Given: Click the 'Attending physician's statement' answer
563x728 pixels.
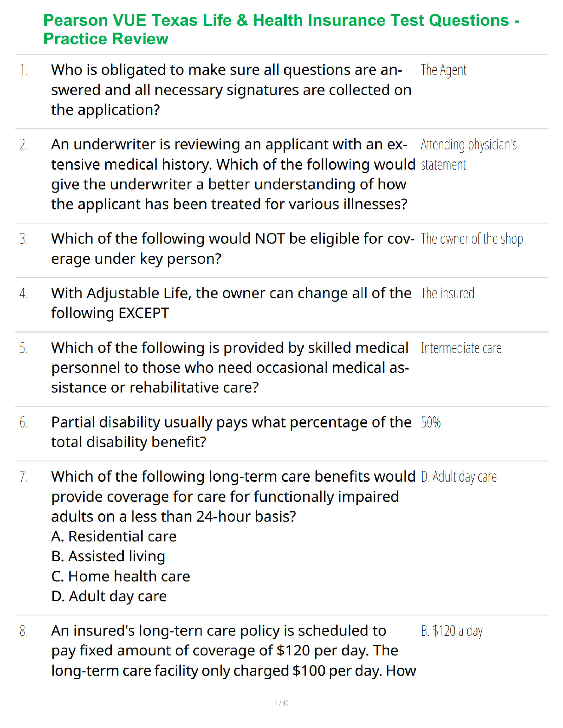Looking at the screenshot, I should point(468,154).
